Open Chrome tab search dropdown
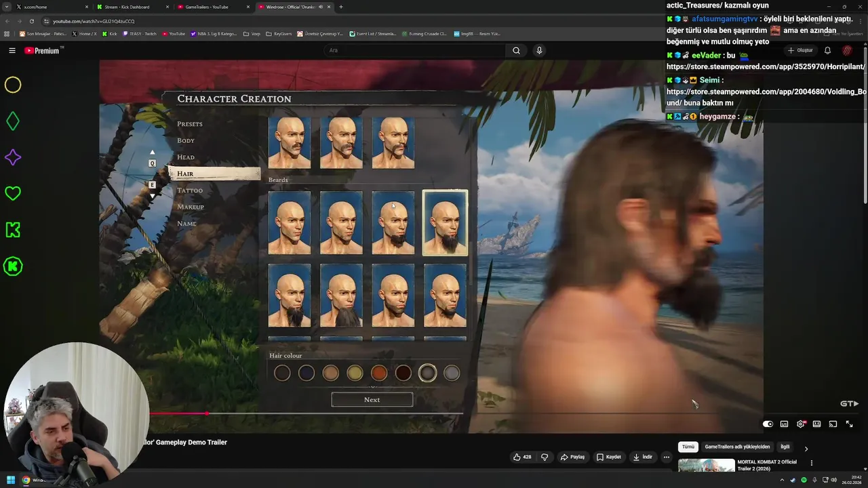 (x=7, y=7)
